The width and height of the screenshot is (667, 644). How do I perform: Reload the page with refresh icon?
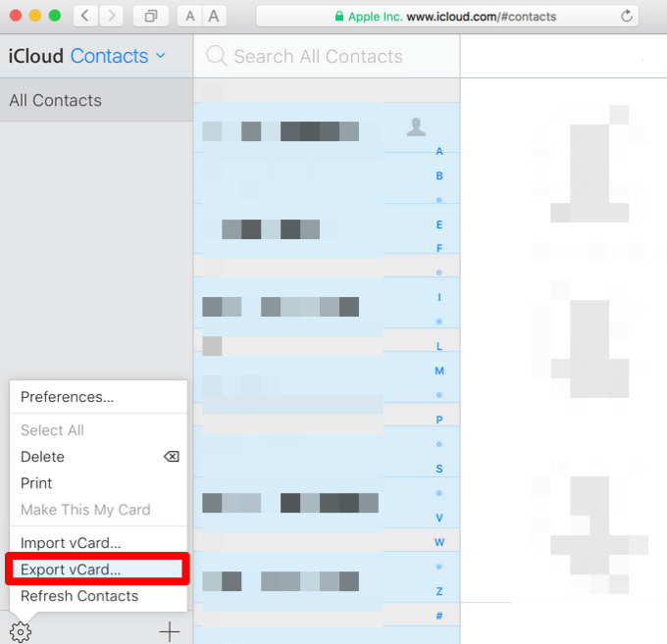click(626, 16)
